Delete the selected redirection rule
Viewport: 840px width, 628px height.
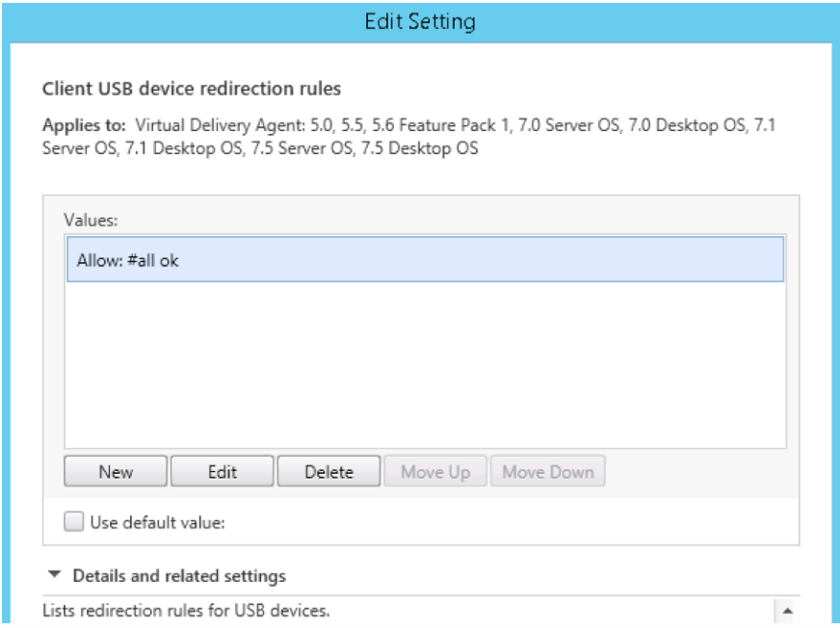(328, 472)
